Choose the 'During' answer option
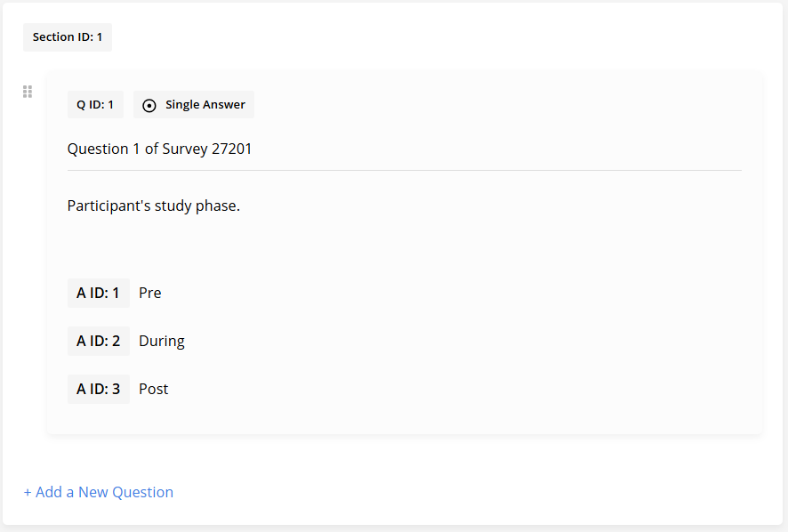The height and width of the screenshot is (532, 788). click(x=162, y=342)
